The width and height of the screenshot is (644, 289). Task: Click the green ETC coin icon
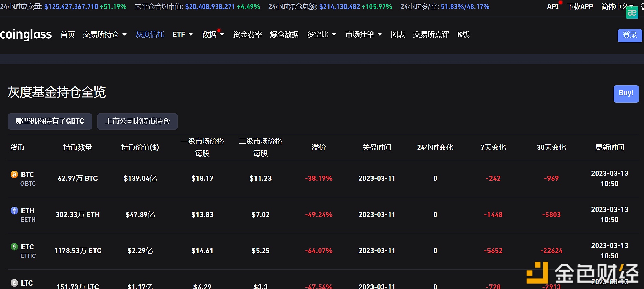pyautogui.click(x=14, y=247)
